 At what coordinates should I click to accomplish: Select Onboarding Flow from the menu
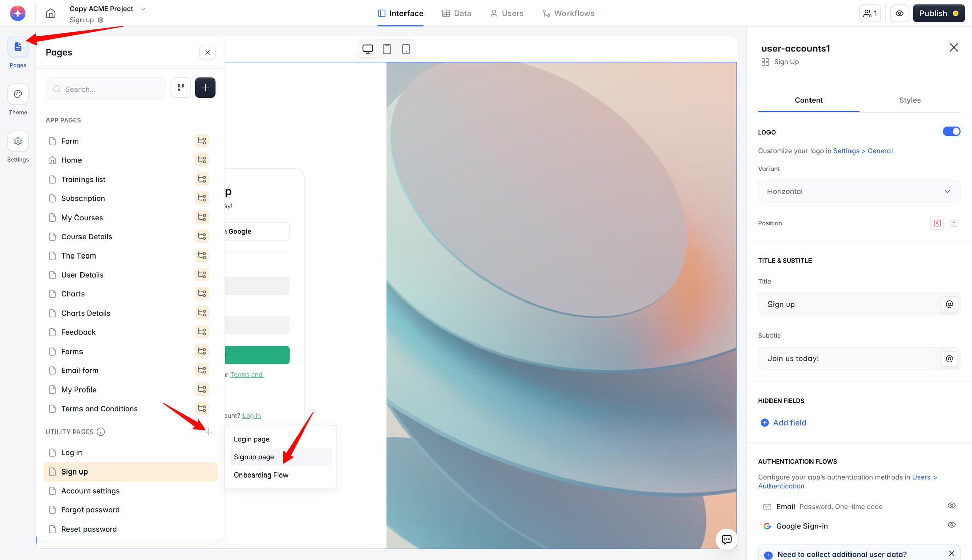click(x=261, y=475)
